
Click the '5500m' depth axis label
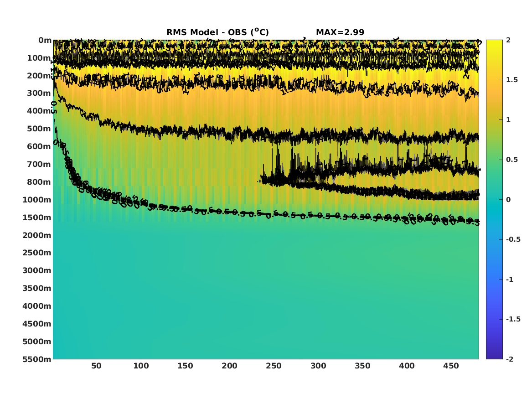click(37, 359)
